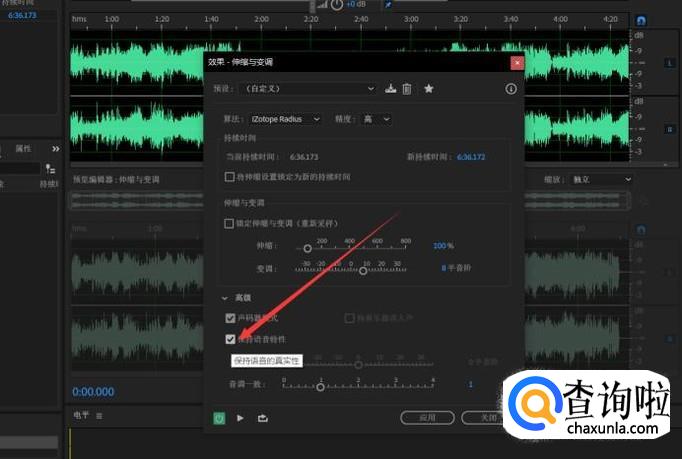Click the 1:00 mark on the timeline ruler
The image size is (682, 459).
pyautogui.click(x=112, y=19)
